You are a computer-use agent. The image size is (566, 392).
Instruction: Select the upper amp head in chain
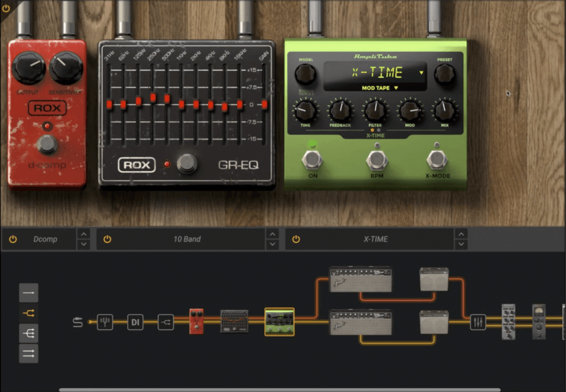pyautogui.click(x=361, y=280)
